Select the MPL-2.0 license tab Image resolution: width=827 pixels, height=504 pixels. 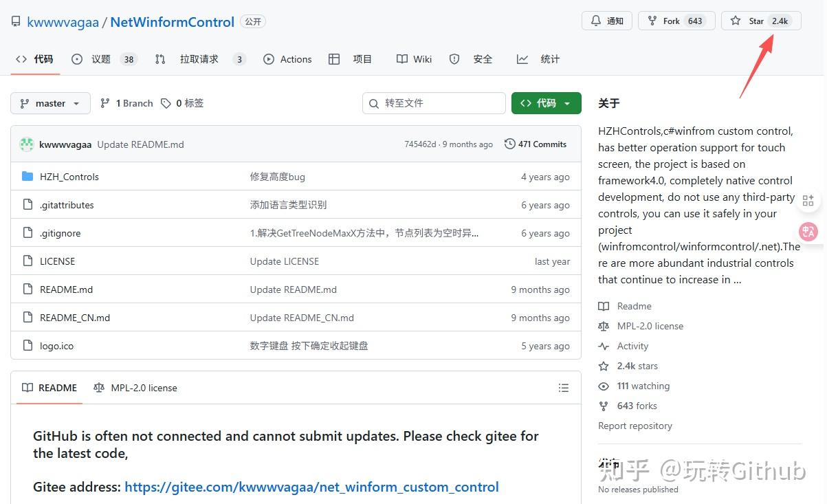(135, 388)
